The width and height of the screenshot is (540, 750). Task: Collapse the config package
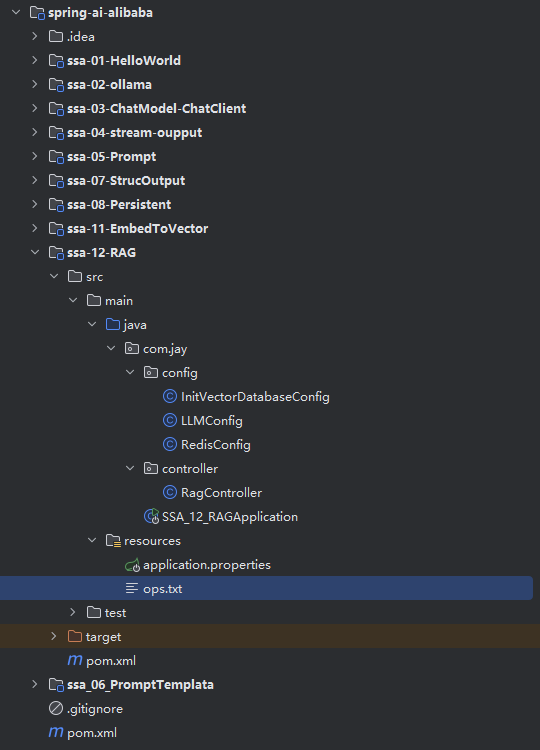coord(130,372)
